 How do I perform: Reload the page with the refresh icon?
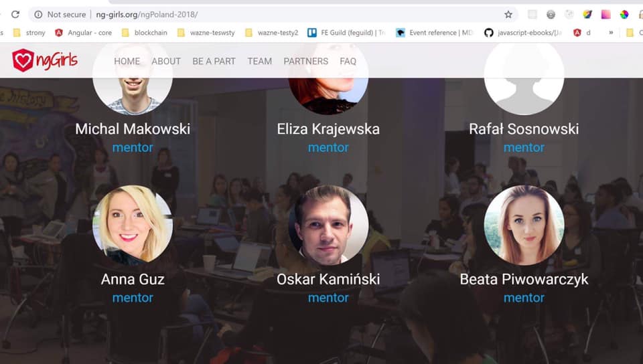[15, 14]
